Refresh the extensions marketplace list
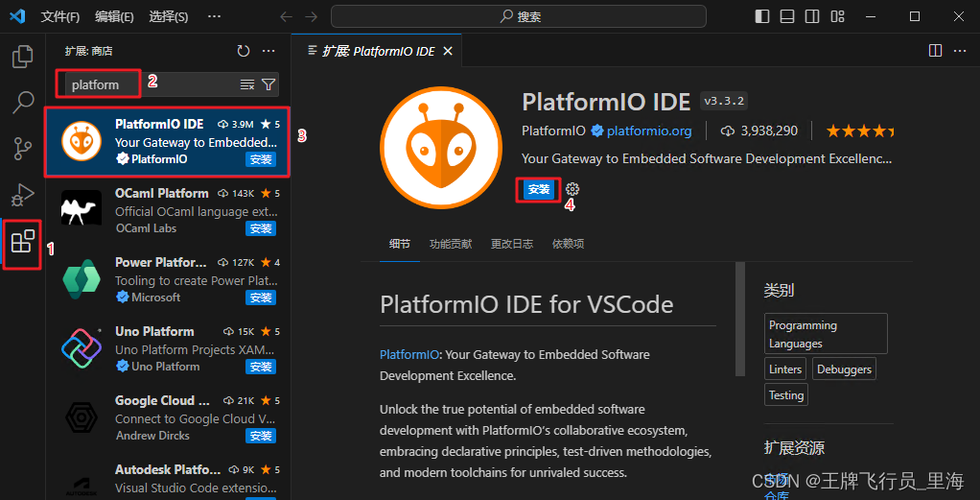The width and height of the screenshot is (980, 500). pyautogui.click(x=244, y=51)
